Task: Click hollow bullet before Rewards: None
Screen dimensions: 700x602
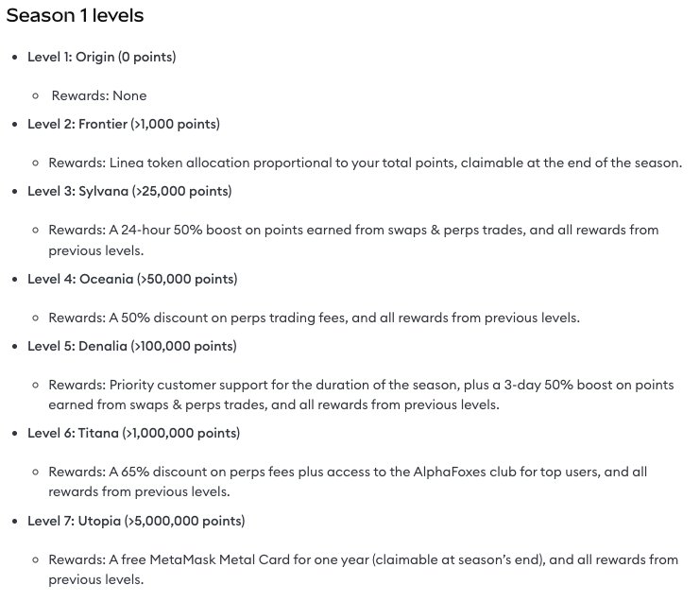Action: click(35, 96)
